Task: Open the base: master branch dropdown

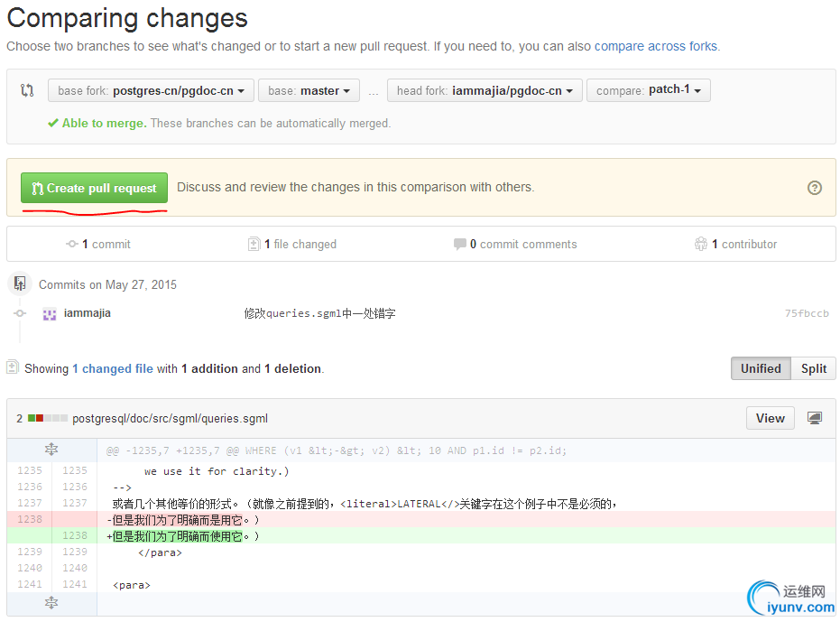Action: 309,90
